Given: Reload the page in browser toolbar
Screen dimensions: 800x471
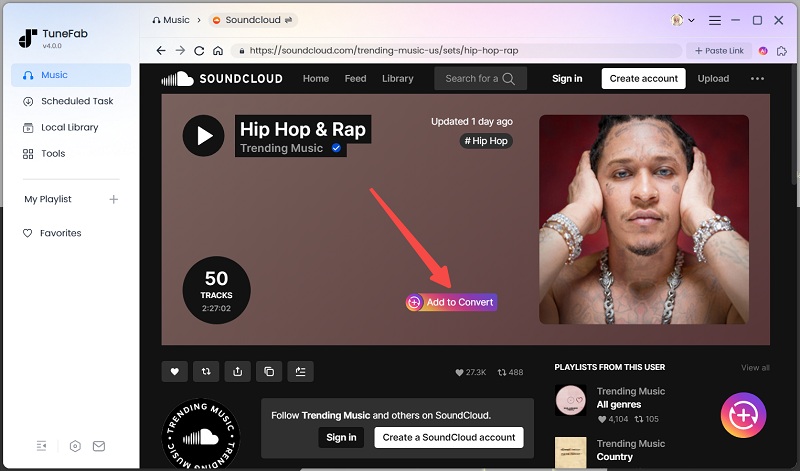Looking at the screenshot, I should tap(199, 50).
